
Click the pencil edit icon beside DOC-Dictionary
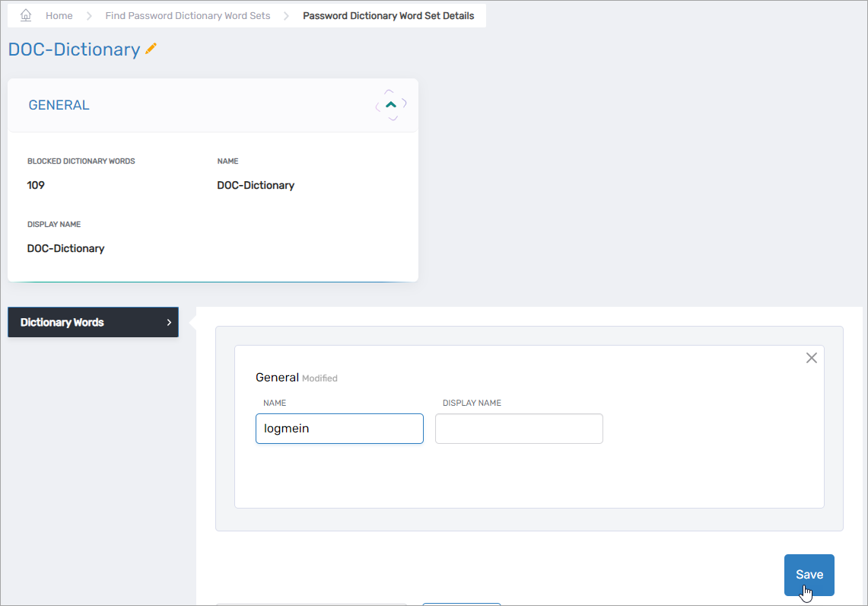[x=151, y=49]
